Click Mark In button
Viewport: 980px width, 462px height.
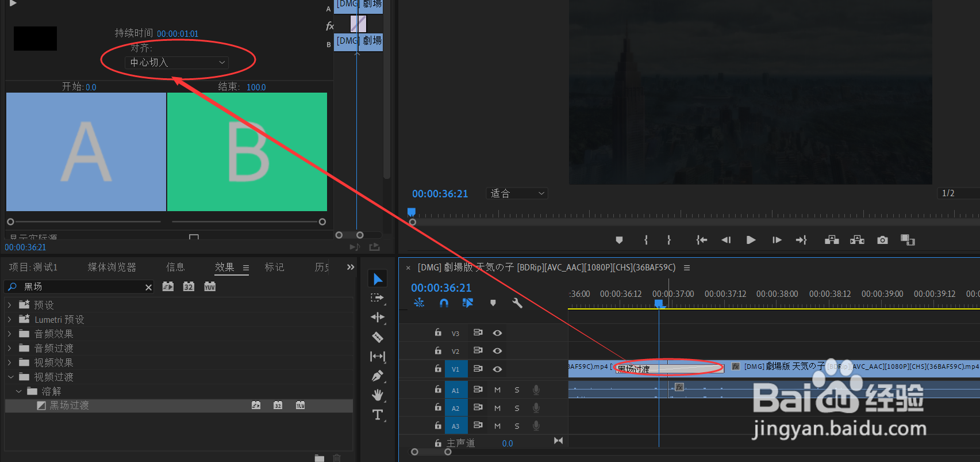click(646, 240)
